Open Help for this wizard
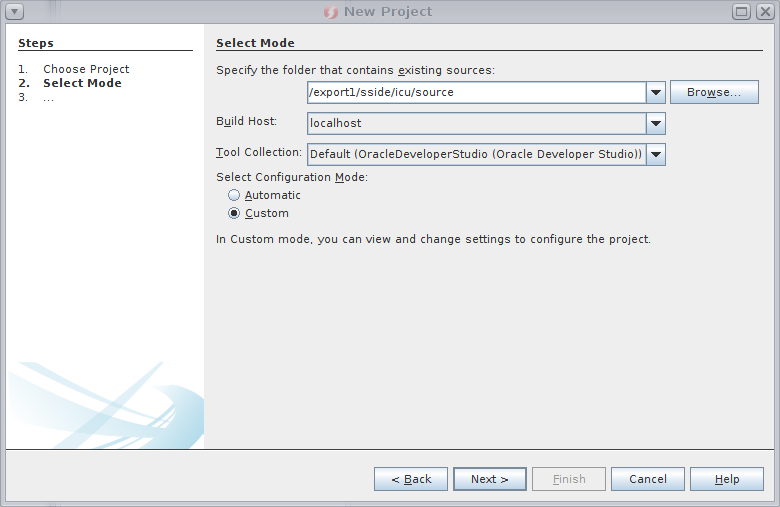 tap(727, 479)
